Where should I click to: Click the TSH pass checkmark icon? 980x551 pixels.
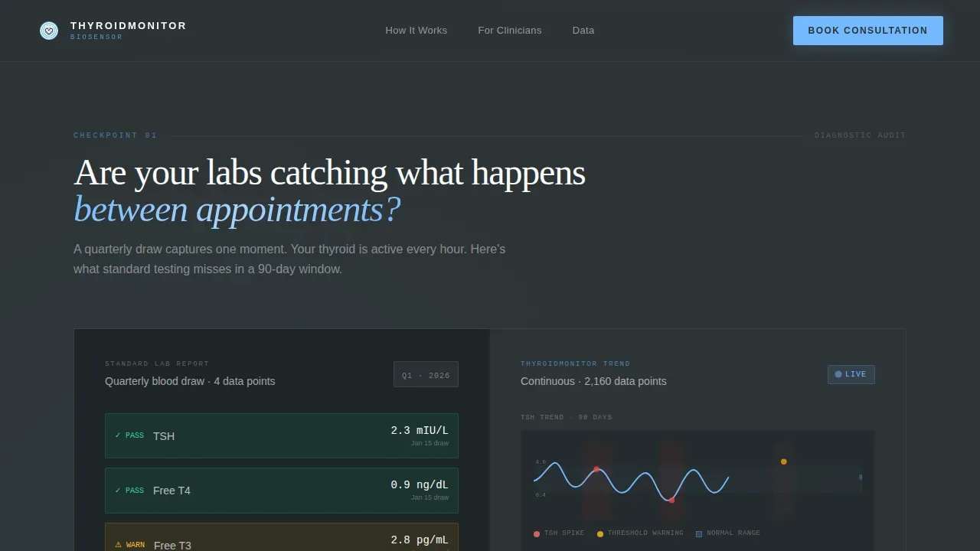click(118, 435)
